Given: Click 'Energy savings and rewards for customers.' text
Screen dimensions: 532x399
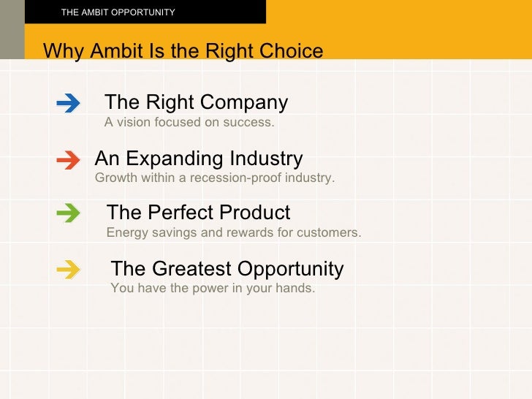Looking at the screenshot, I should [x=234, y=233].
